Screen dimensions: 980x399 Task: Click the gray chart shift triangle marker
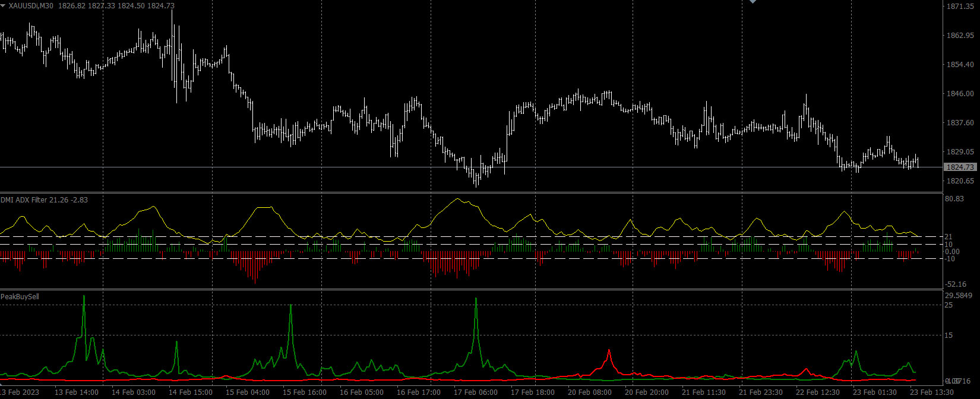753,2
